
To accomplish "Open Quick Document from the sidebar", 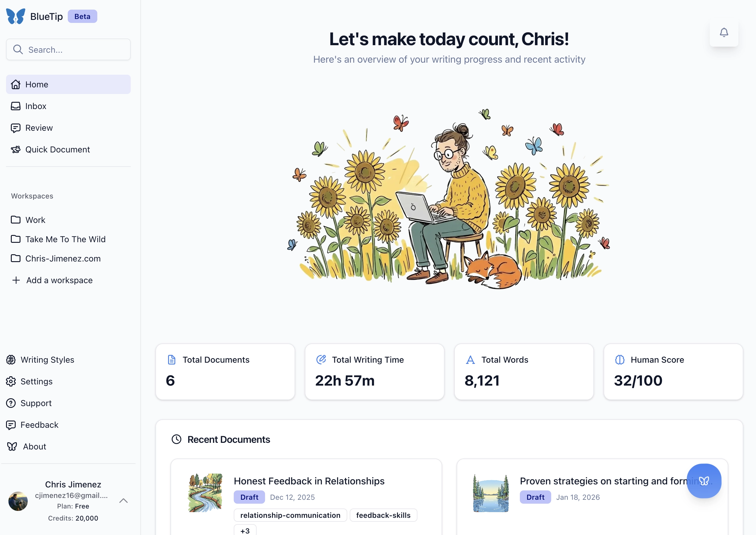I will point(57,149).
